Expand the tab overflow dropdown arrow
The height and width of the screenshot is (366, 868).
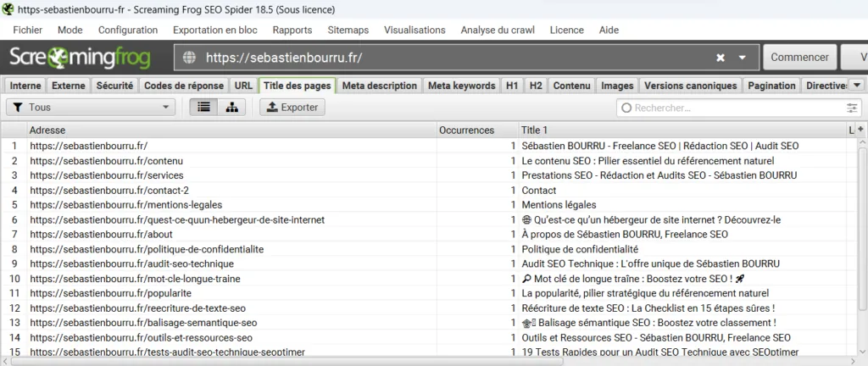[x=857, y=86]
